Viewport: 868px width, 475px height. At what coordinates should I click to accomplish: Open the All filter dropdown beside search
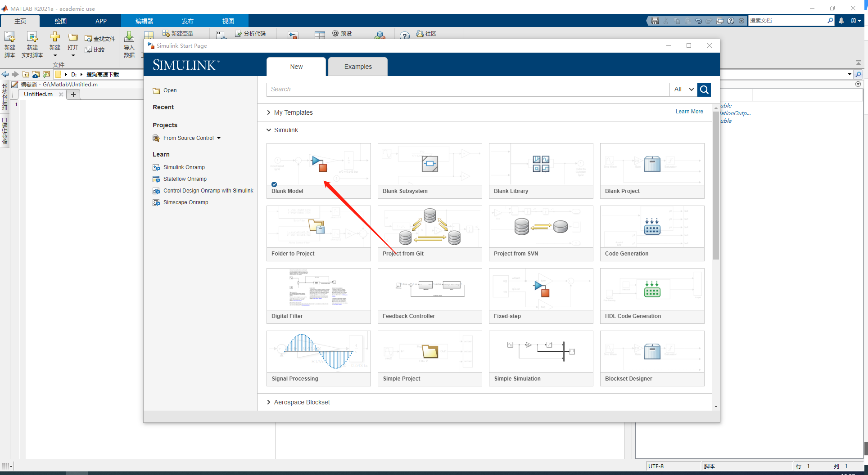683,90
